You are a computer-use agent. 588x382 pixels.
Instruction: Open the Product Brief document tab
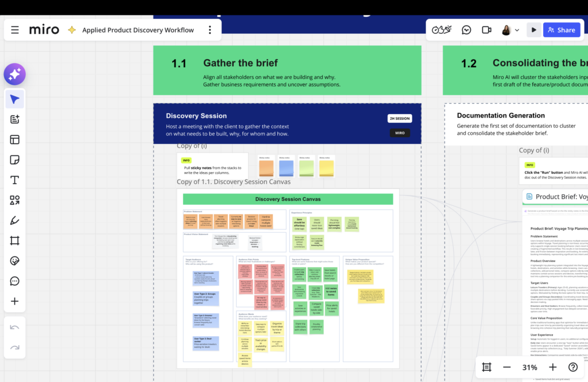tap(556, 197)
